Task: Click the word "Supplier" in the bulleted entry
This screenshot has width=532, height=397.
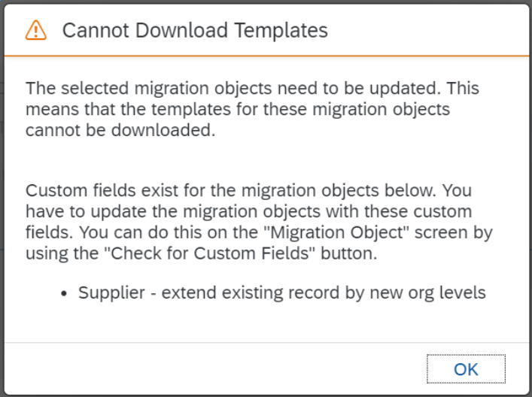Action: point(111,292)
